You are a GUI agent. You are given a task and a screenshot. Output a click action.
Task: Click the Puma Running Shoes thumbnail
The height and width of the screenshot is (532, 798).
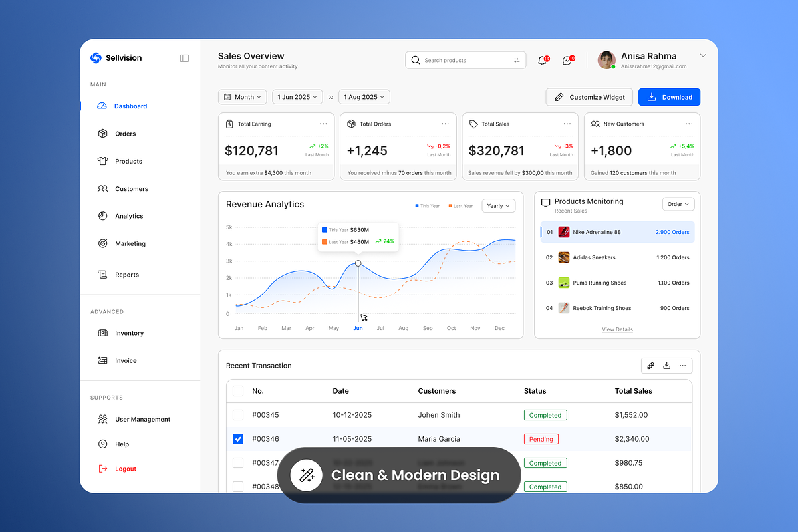tap(564, 283)
